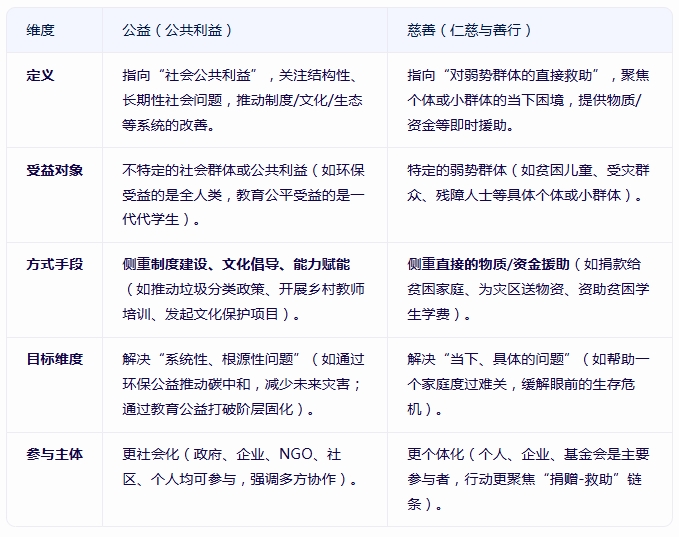Select the 方式手段 row label
Image resolution: width=679 pixels, height=537 pixels.
pyautogui.click(x=54, y=265)
